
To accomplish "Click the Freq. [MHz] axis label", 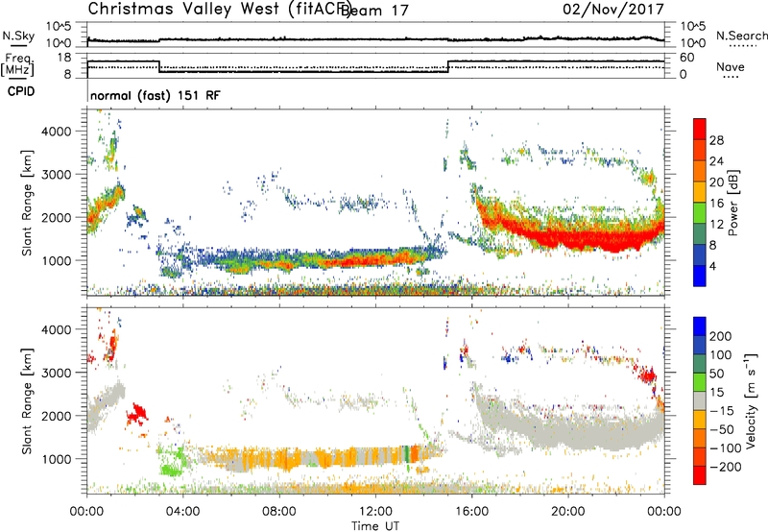I will click(x=18, y=65).
